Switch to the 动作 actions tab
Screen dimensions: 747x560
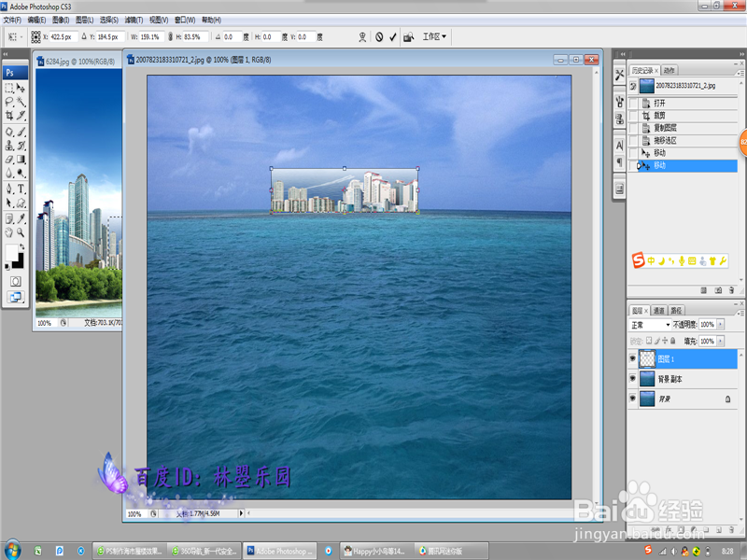669,71
